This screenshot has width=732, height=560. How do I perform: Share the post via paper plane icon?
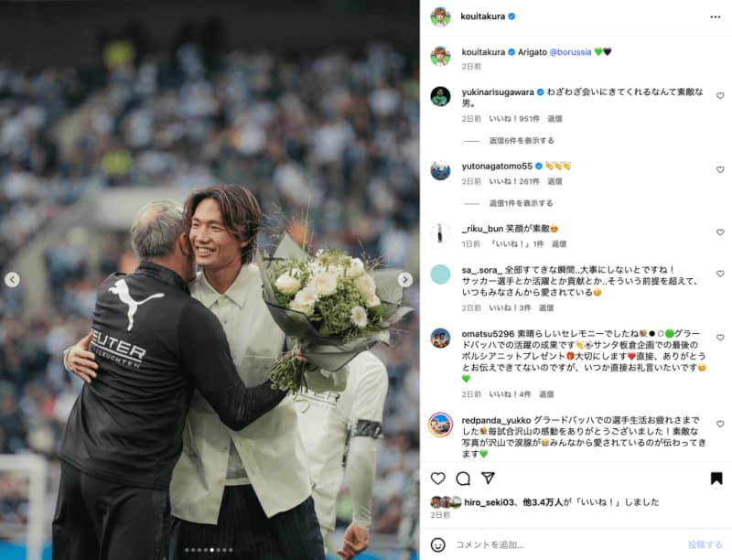point(488,478)
